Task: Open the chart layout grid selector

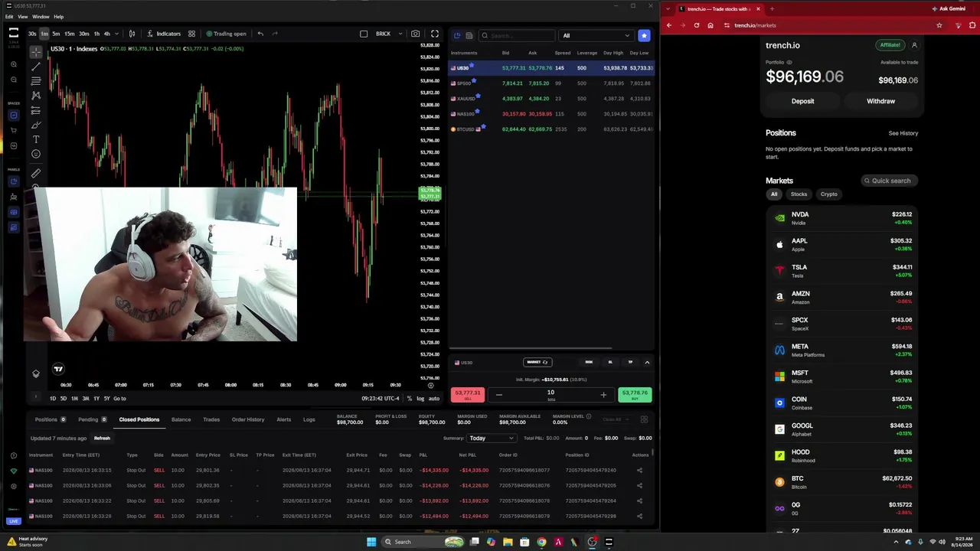Action: pos(191,34)
